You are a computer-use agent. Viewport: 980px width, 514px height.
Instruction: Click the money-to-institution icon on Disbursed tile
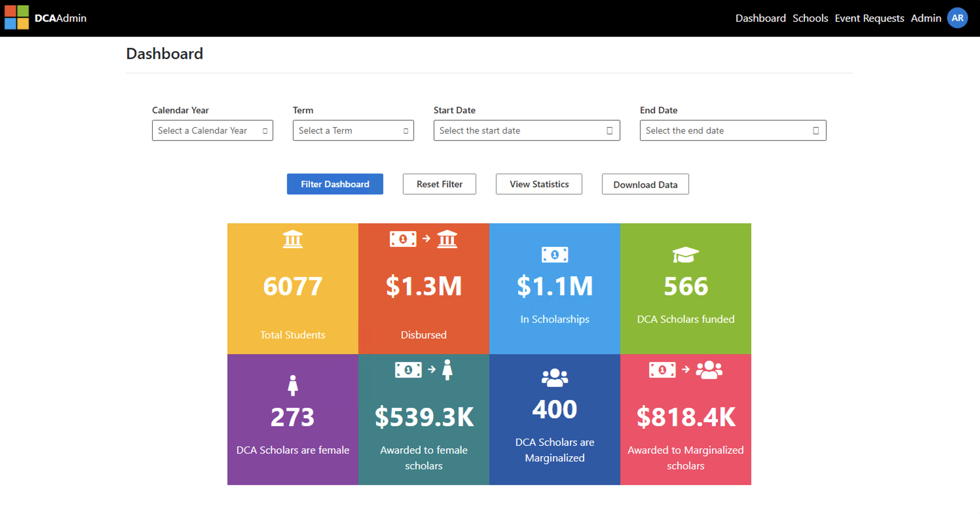point(424,239)
